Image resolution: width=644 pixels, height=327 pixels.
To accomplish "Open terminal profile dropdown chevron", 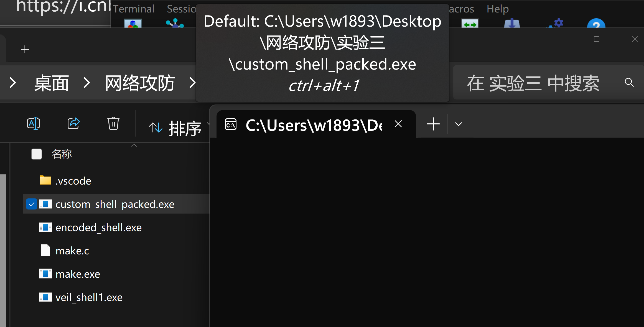I will (459, 124).
